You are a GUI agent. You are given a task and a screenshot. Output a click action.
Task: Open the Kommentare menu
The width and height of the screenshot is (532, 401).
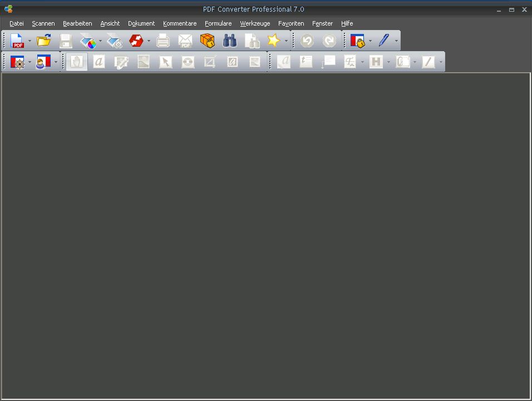point(180,23)
